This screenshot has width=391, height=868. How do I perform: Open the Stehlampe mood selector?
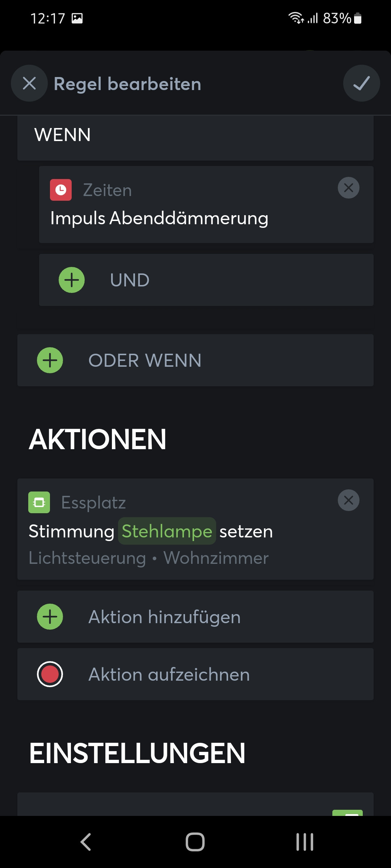(x=167, y=531)
